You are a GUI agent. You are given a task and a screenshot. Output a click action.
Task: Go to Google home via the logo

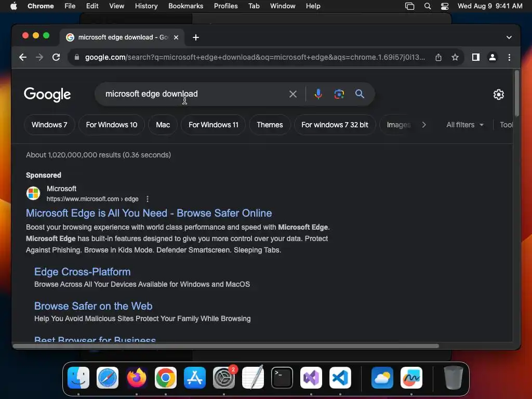pyautogui.click(x=47, y=95)
